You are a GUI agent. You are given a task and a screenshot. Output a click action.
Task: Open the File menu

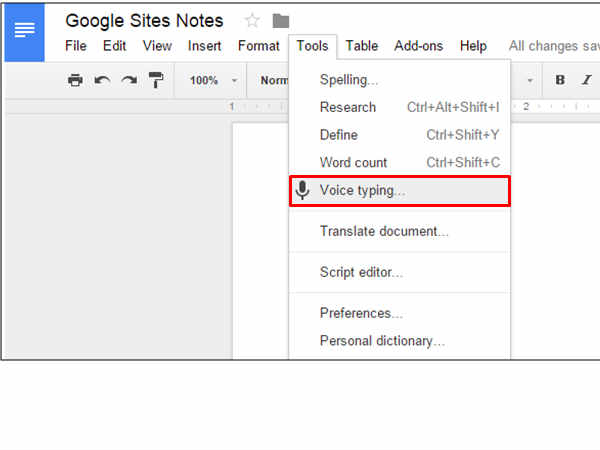tap(76, 46)
